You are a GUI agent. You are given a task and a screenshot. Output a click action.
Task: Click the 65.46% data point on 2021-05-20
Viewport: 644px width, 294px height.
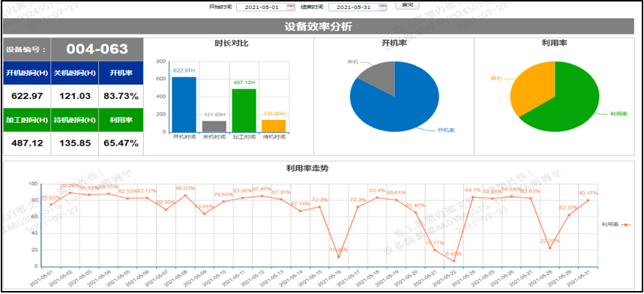tap(415, 212)
